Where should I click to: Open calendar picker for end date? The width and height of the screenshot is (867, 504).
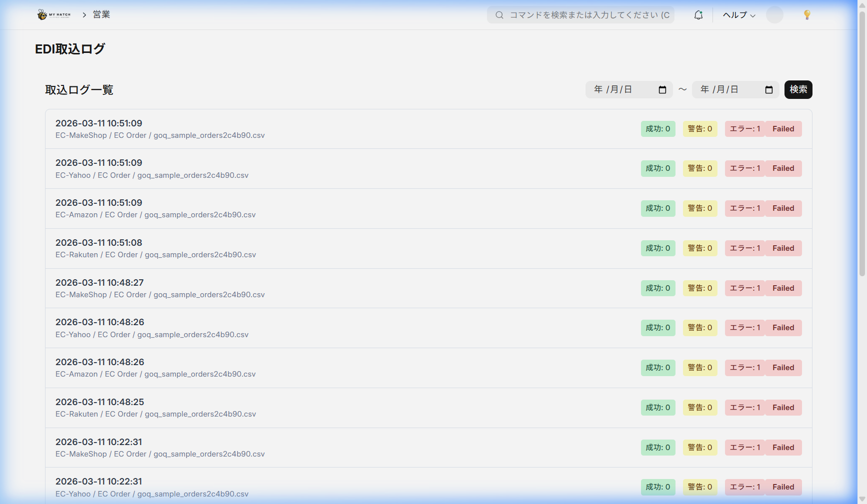click(x=769, y=90)
